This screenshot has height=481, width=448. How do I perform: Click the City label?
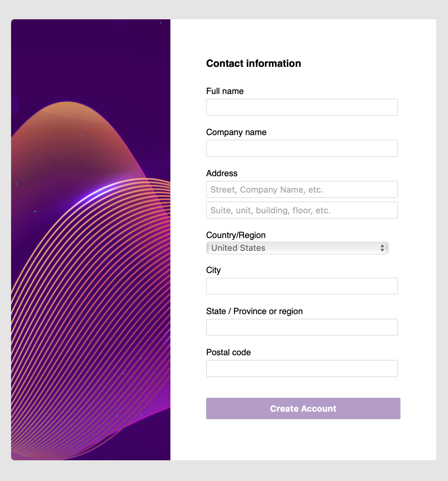213,270
